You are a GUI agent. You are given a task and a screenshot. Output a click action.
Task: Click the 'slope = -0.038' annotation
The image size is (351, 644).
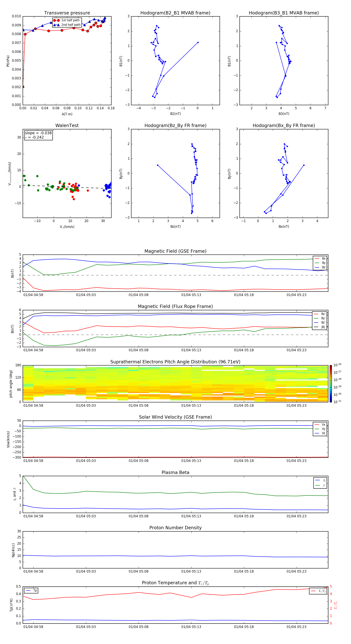(x=38, y=133)
